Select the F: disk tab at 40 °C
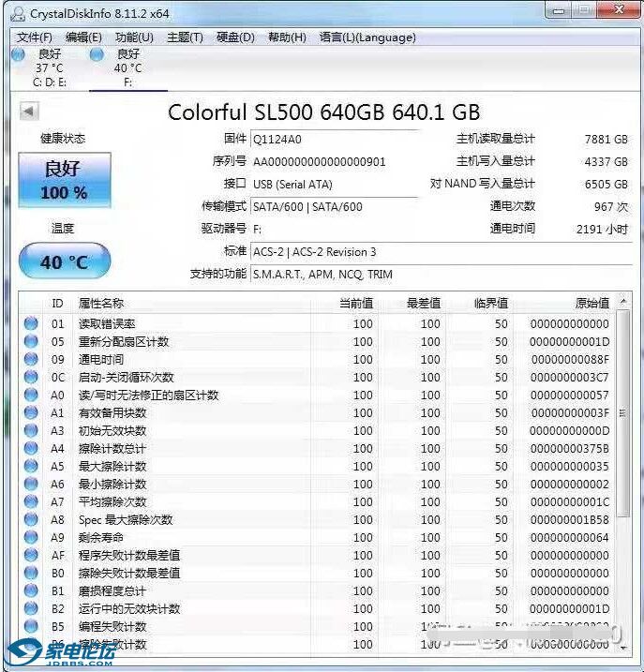Screen dimensions: 644x672 pyautogui.click(x=128, y=68)
